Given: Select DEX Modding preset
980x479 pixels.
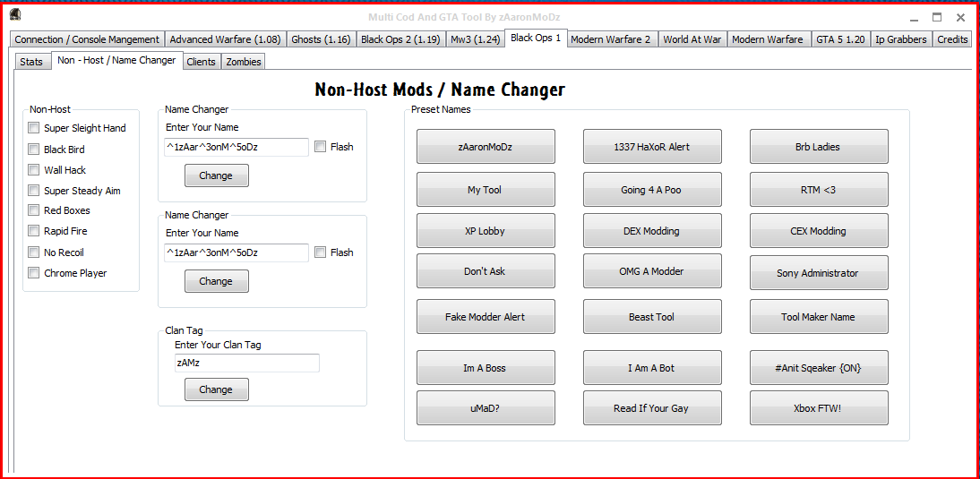Looking at the screenshot, I should pyautogui.click(x=652, y=230).
